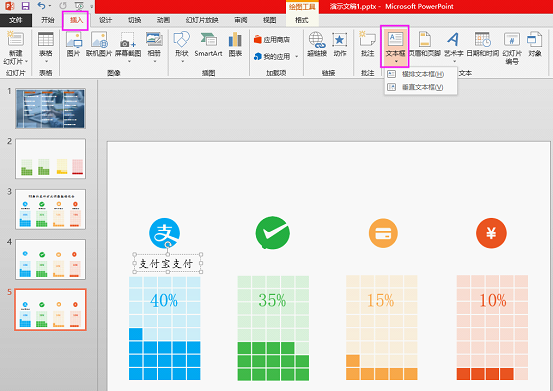
Task: Click the Object insert icon
Action: (x=535, y=39)
